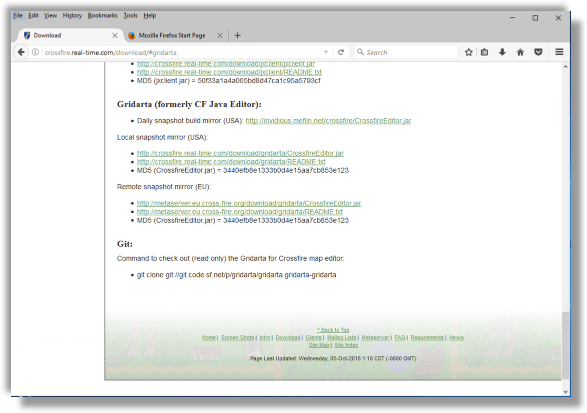Screen dimensions: 587x413
Task: Open the Metaserver footer link
Action: pos(375,337)
